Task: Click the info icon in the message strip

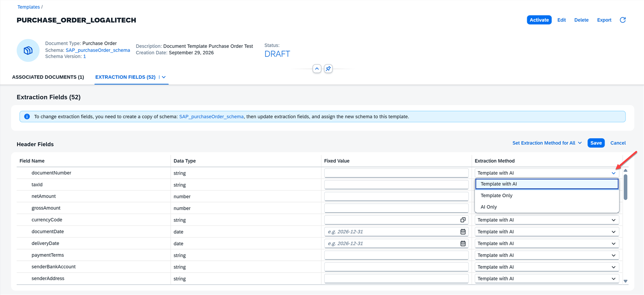Action: coord(27,117)
